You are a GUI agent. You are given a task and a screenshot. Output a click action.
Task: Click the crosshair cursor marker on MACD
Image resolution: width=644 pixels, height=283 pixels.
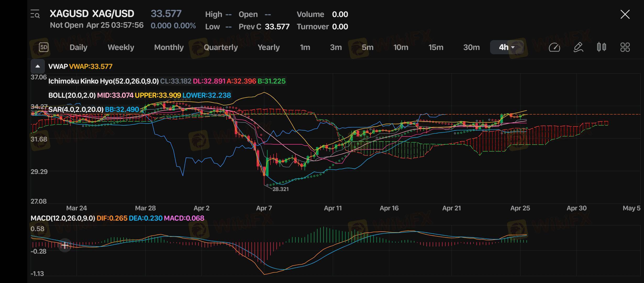(65, 246)
